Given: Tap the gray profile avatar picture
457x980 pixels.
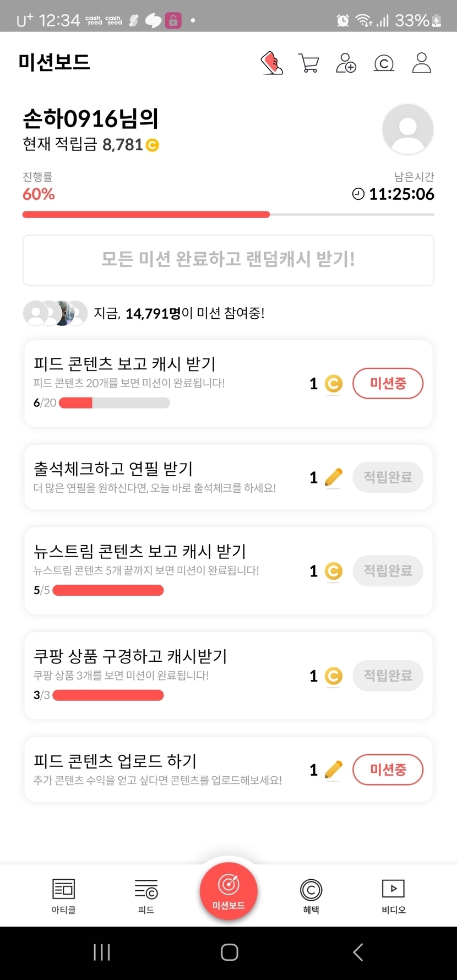Looking at the screenshot, I should (407, 129).
